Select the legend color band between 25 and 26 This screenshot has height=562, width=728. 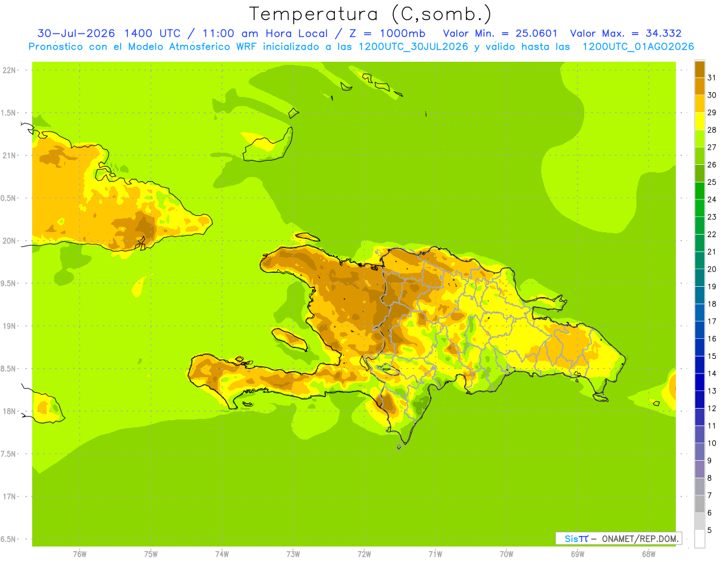pyautogui.click(x=699, y=173)
